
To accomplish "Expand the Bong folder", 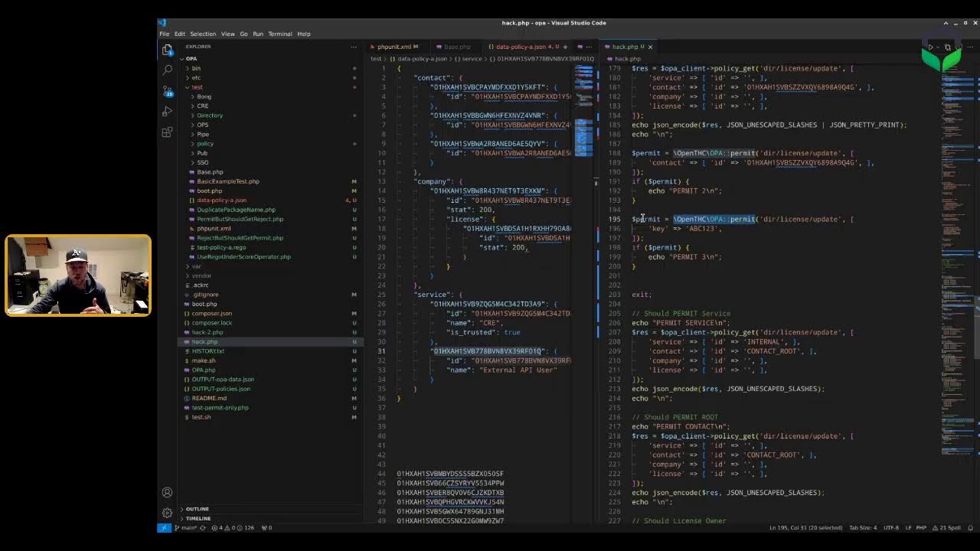I will (204, 96).
